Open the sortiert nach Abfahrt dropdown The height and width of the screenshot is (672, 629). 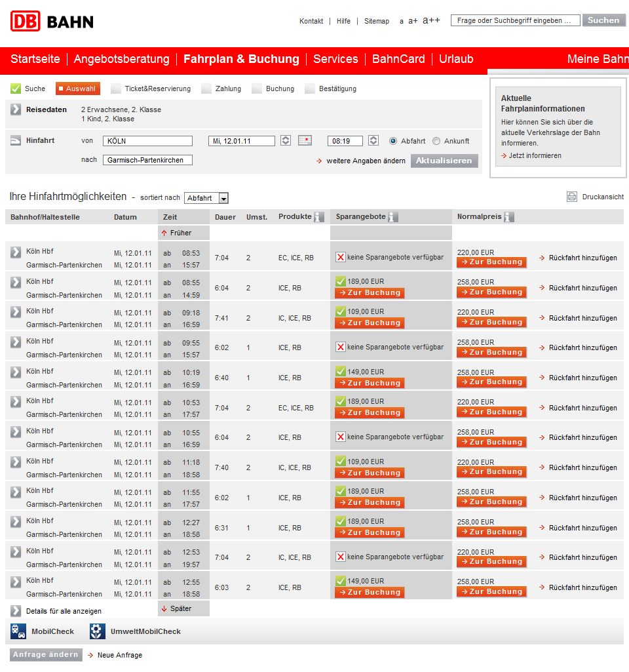point(206,198)
